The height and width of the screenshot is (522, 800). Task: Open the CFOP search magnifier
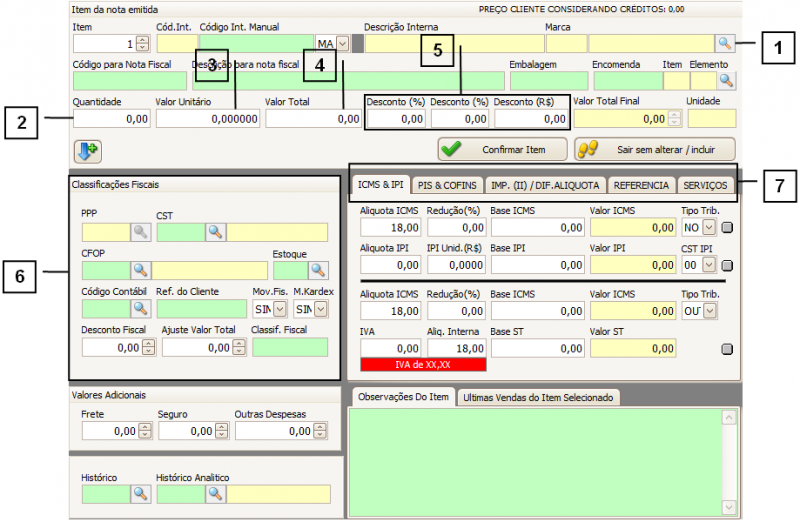[x=139, y=270]
